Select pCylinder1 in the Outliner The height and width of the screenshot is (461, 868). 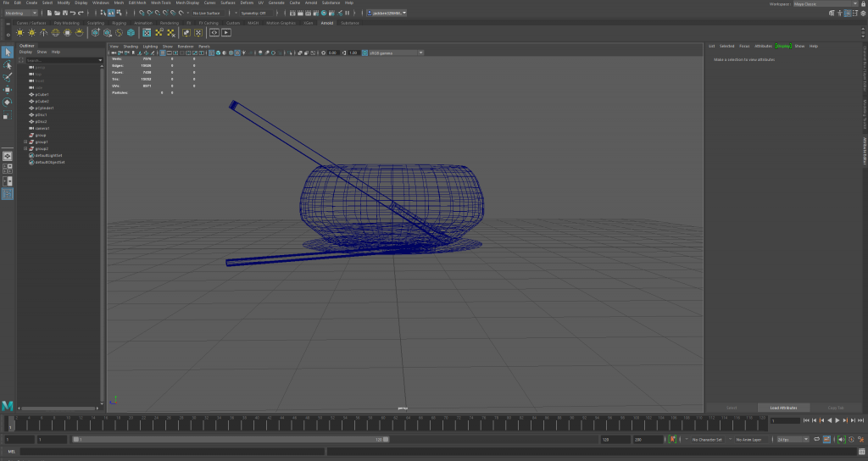tap(44, 108)
